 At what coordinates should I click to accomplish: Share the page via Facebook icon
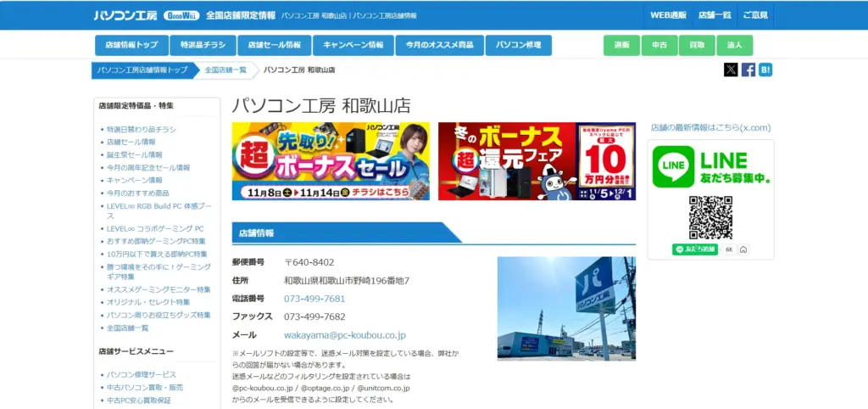[x=748, y=70]
